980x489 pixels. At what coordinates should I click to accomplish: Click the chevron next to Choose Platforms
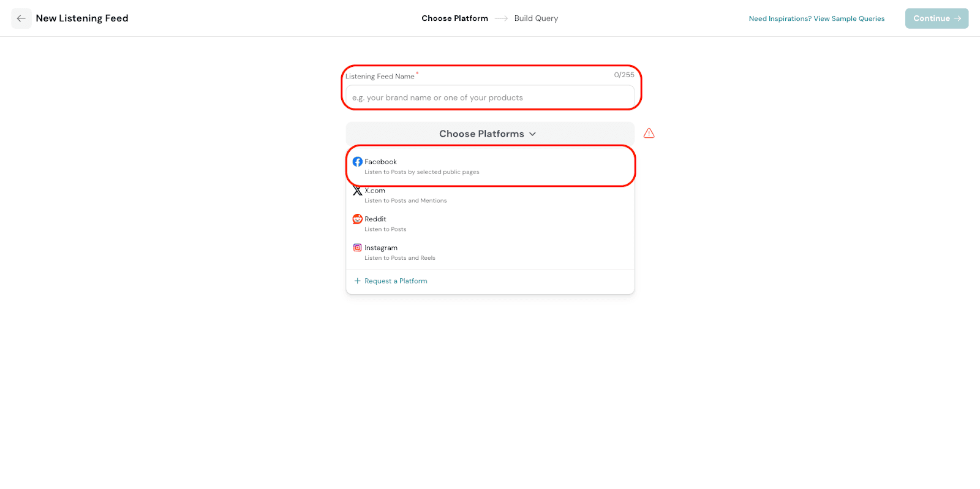[533, 134]
